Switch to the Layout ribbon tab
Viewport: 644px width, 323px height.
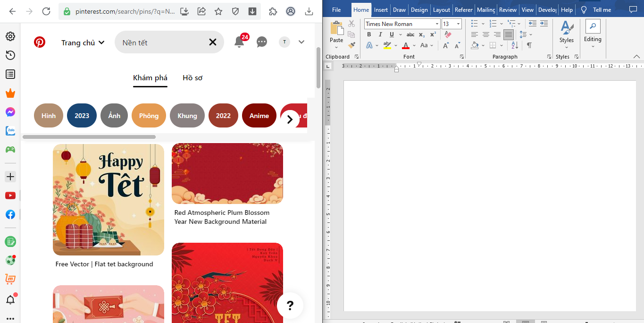click(442, 9)
